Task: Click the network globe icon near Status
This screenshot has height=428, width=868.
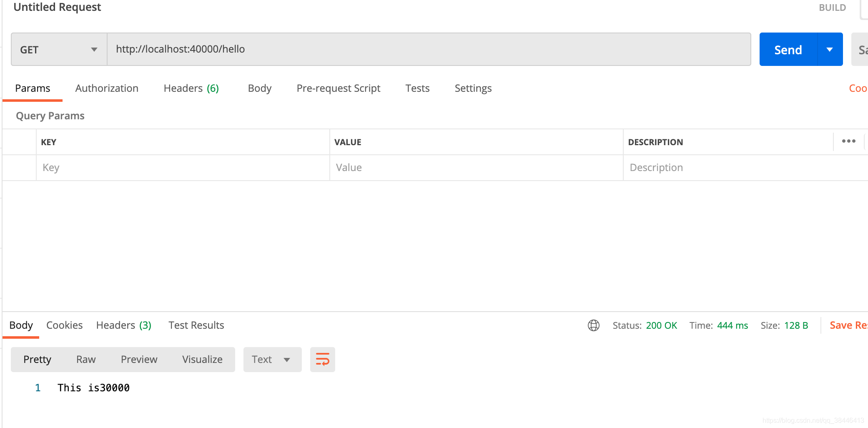Action: [594, 325]
